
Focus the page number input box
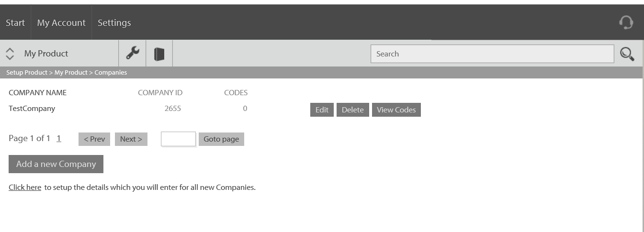[178, 139]
